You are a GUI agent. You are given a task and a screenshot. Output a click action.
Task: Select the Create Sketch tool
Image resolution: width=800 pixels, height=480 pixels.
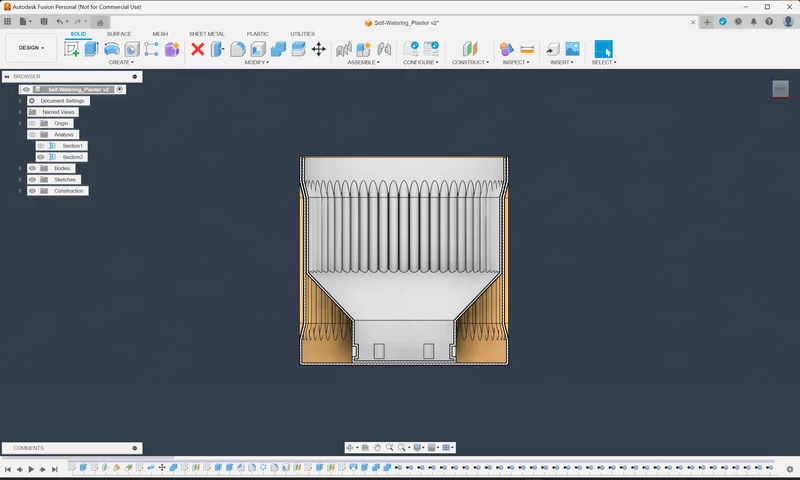tap(71, 49)
